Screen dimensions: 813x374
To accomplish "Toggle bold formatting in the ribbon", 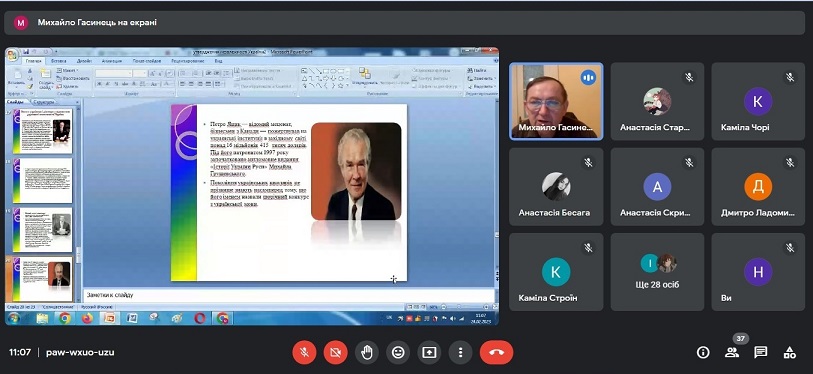I will (x=99, y=84).
